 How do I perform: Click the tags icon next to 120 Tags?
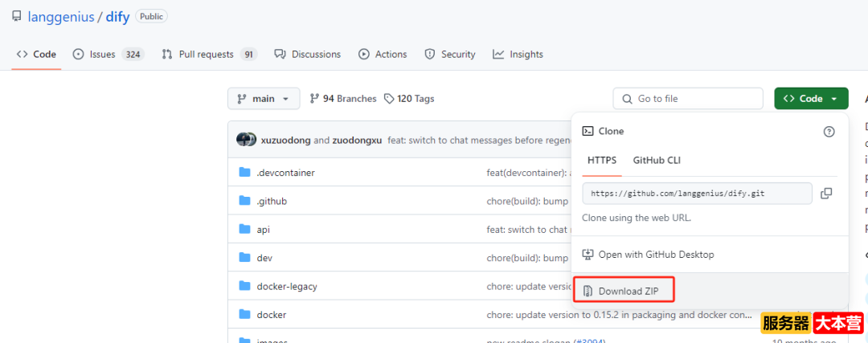point(389,99)
